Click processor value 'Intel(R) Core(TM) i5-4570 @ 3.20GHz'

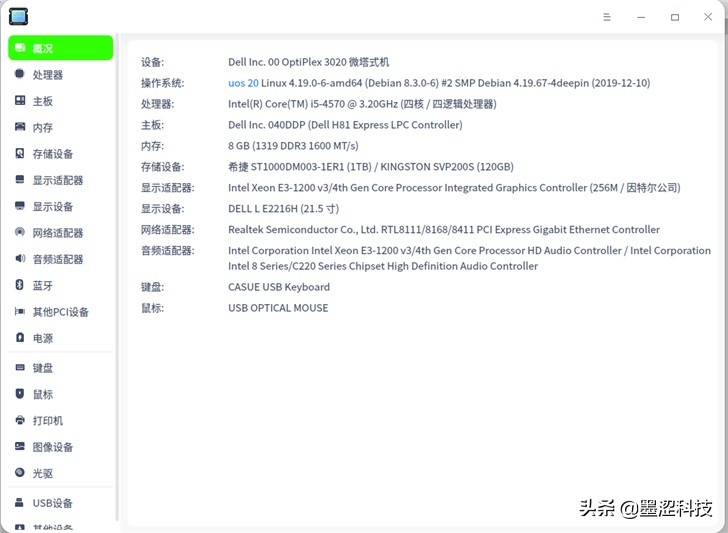(313, 104)
